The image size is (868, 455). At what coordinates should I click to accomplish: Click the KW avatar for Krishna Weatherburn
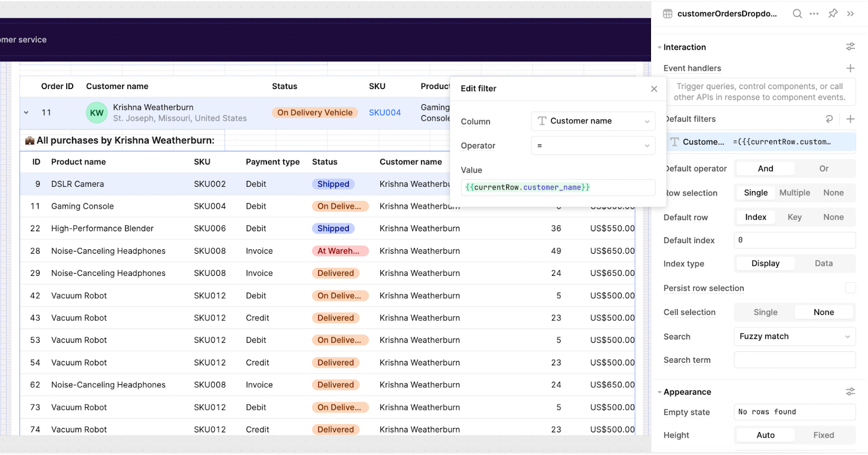tap(97, 113)
